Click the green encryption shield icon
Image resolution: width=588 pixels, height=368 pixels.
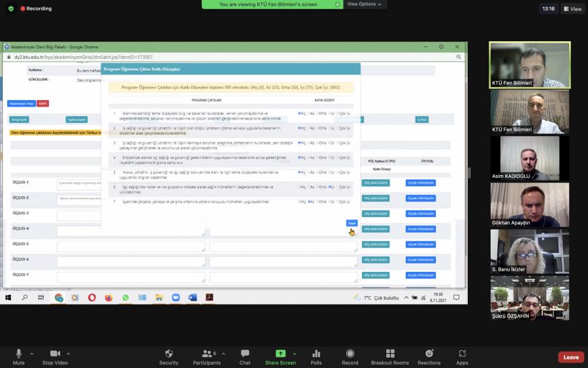point(11,8)
